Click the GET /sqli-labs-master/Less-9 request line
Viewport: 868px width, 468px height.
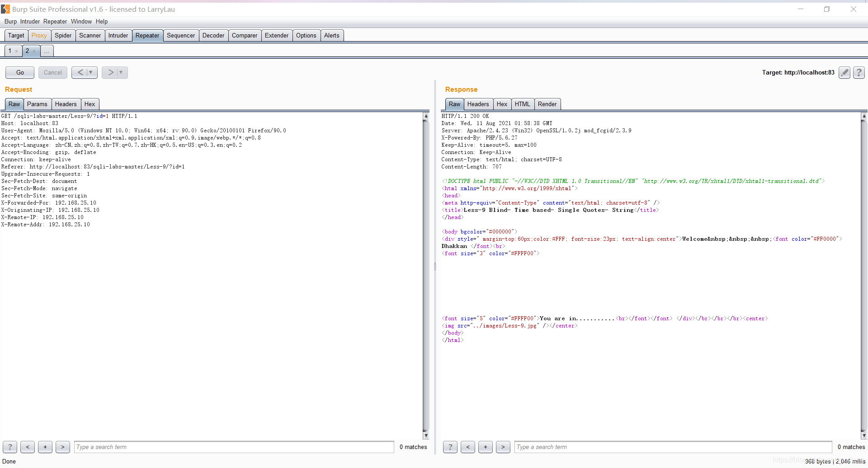69,116
